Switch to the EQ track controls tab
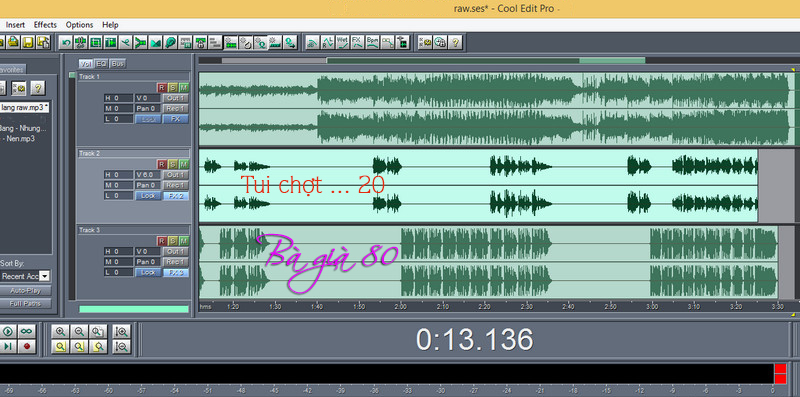This screenshot has width=800, height=397. point(102,64)
